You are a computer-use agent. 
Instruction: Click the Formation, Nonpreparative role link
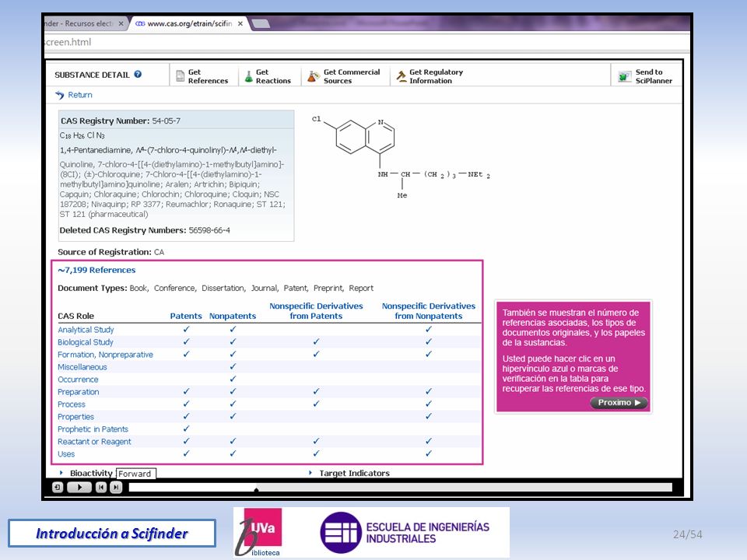coord(105,355)
